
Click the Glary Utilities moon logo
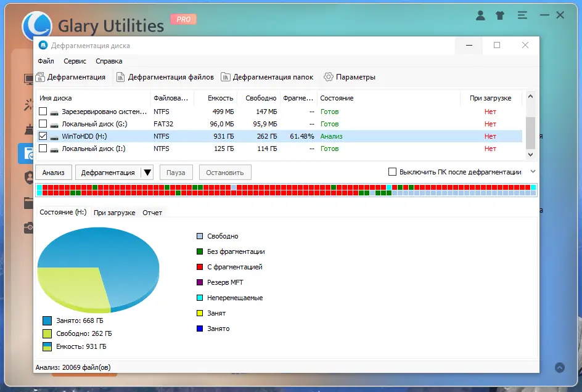[37, 25]
